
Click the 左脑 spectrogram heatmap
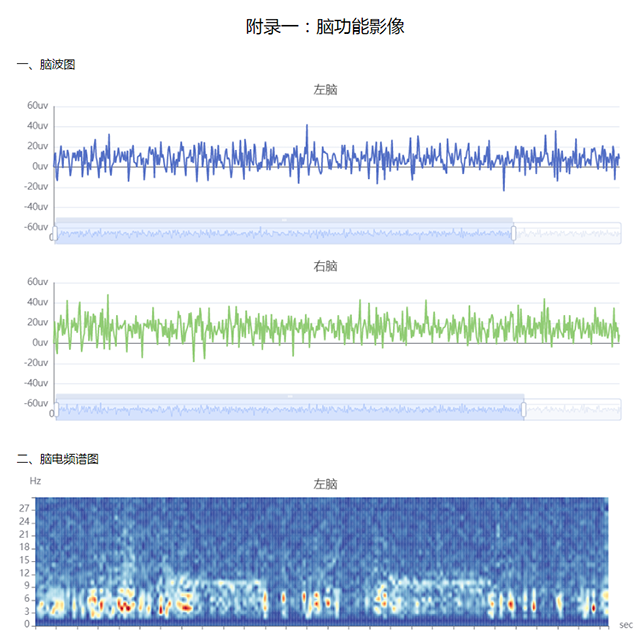[x=328, y=558]
